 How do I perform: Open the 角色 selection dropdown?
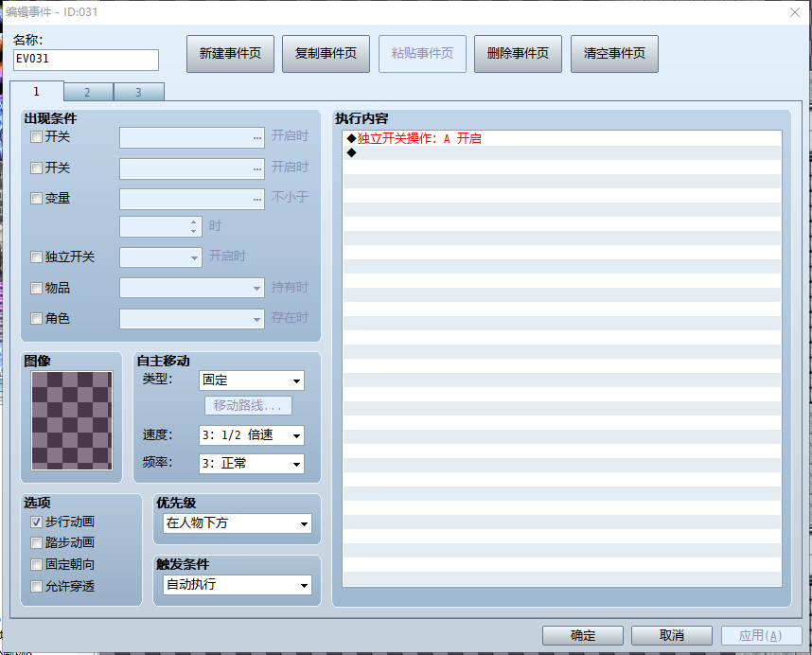[192, 319]
